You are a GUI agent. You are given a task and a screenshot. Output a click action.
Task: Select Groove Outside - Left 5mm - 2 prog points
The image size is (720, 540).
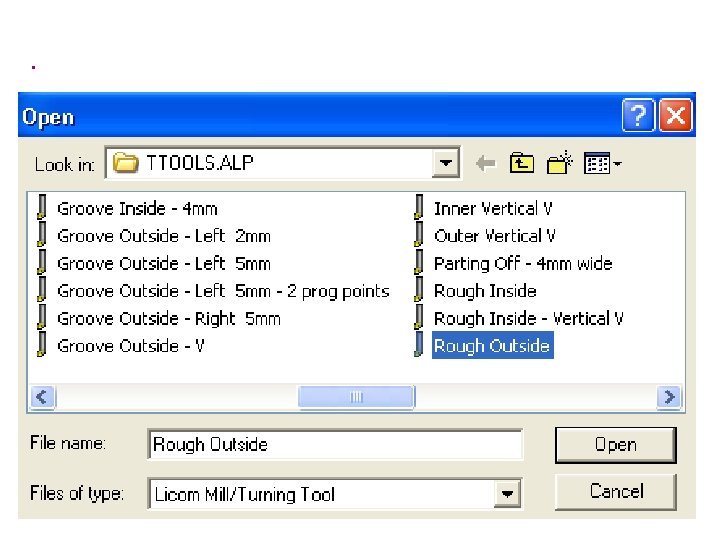pyautogui.click(x=223, y=291)
